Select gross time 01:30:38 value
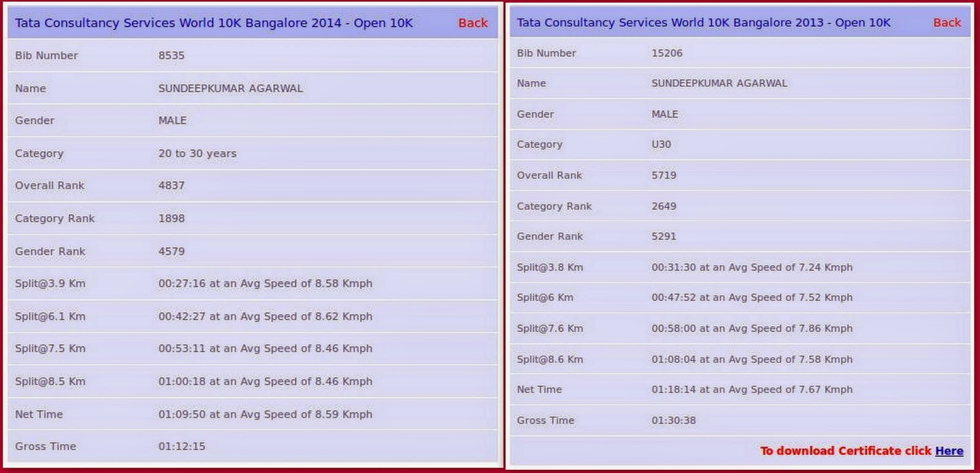This screenshot has width=980, height=473. [x=674, y=420]
